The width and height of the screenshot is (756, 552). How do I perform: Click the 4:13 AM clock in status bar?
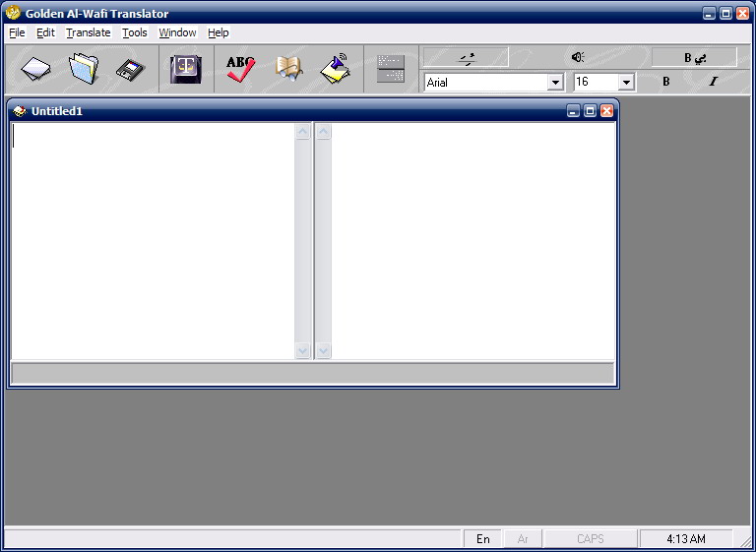click(685, 538)
